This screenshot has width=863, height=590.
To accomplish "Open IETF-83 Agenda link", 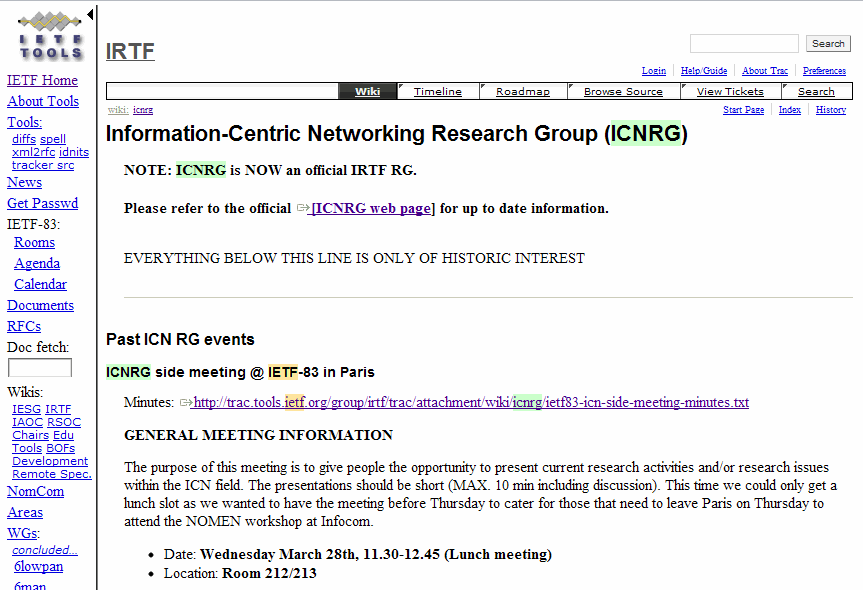I will (x=37, y=264).
